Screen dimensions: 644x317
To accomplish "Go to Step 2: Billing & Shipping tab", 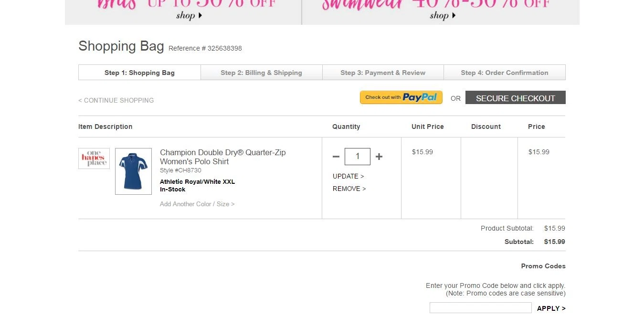I will (x=262, y=73).
